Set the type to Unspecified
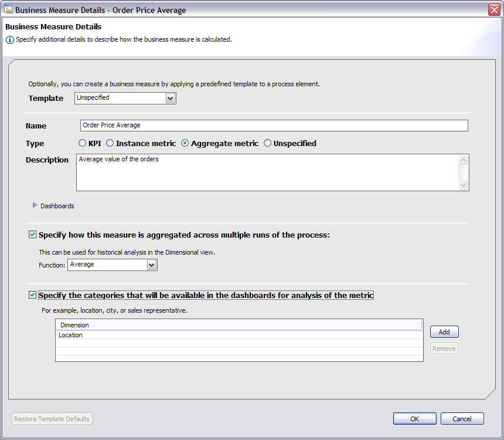 (267, 143)
